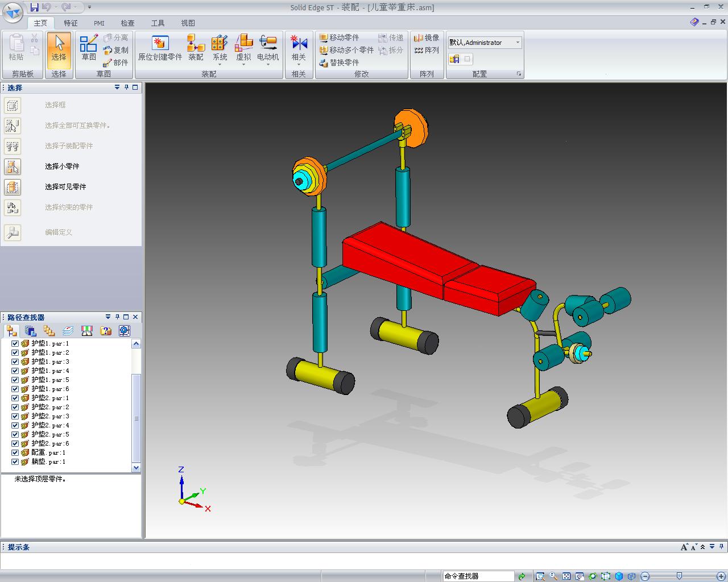Open the 默认,Administrator configuration dropdown

click(x=518, y=43)
